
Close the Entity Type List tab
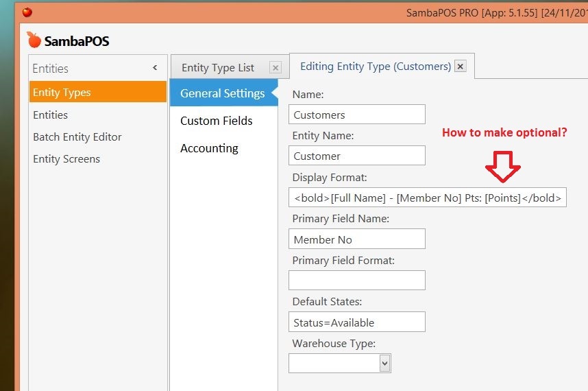[275, 67]
